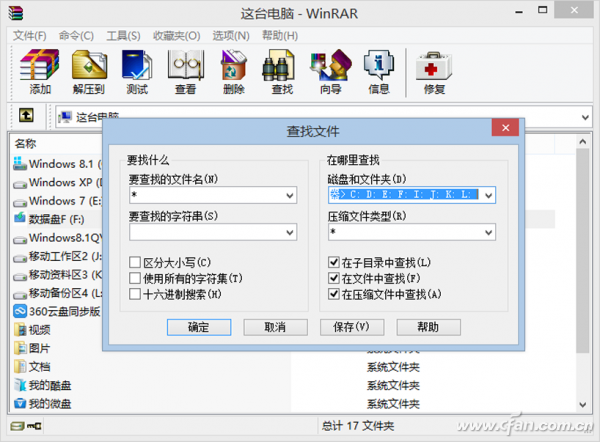Viewport: 600px width, 442px height.
Task: Open the 向导 (Wizard) toolbar icon
Action: click(x=331, y=65)
